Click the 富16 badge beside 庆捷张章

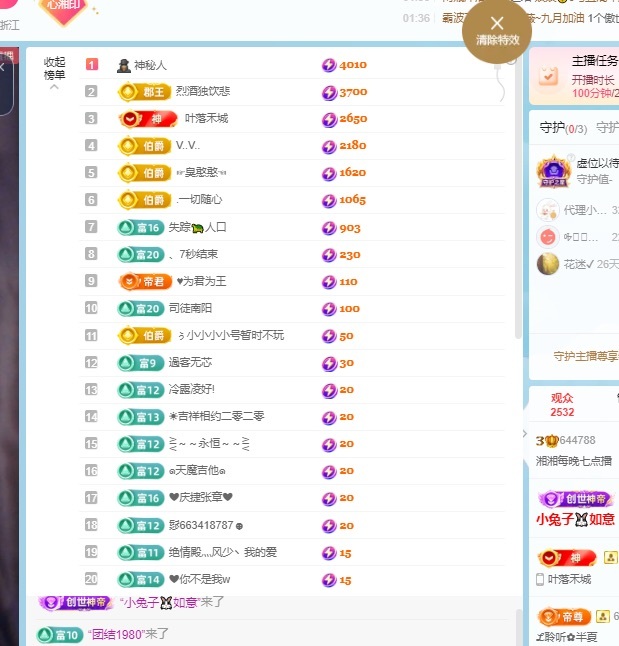tap(141, 498)
